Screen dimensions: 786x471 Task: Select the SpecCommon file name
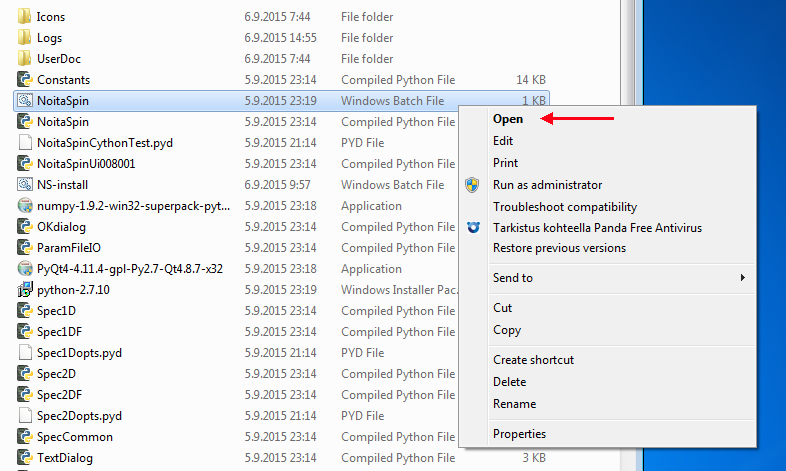click(x=75, y=437)
